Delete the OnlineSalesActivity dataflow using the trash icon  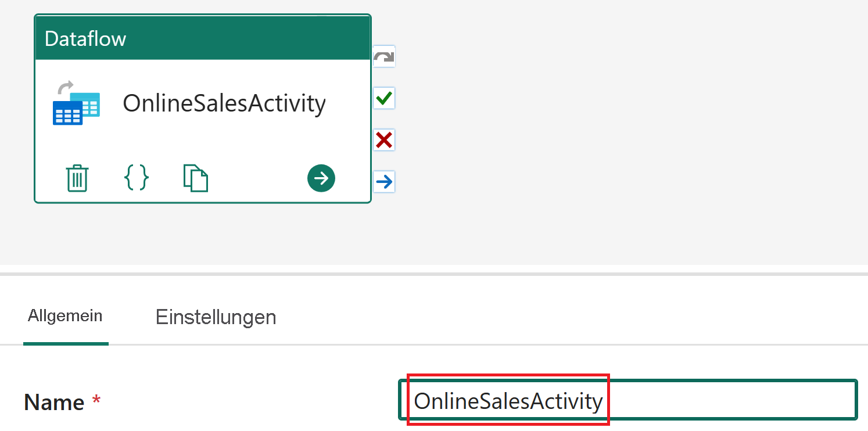(76, 178)
